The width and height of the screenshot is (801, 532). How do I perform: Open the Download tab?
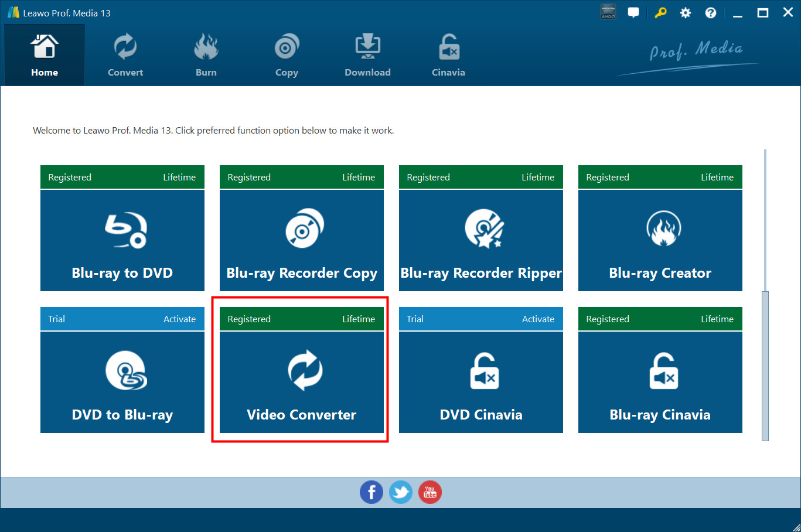tap(367, 56)
